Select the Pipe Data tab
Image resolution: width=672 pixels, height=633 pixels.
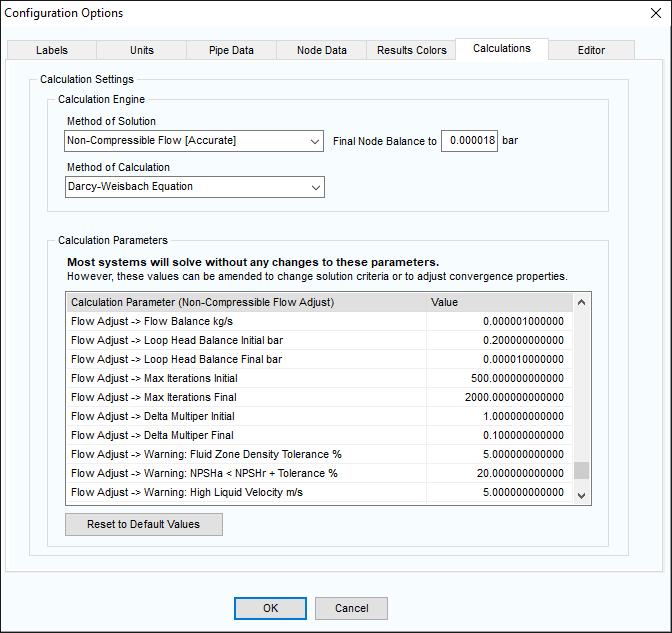click(x=231, y=50)
